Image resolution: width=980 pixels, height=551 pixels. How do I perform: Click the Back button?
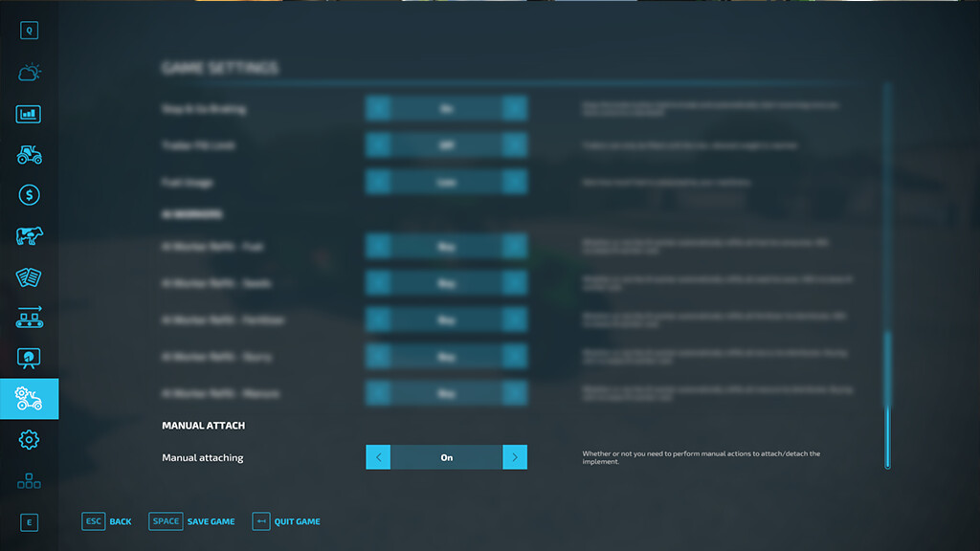(107, 521)
